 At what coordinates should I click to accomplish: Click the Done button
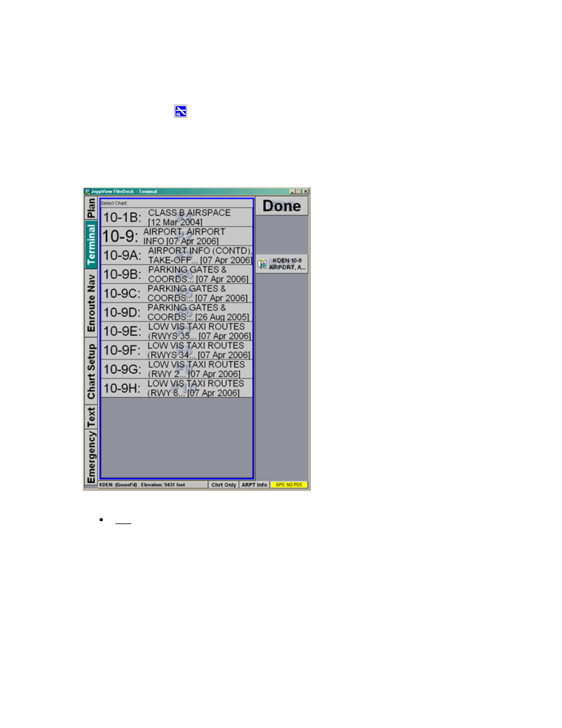tap(282, 206)
